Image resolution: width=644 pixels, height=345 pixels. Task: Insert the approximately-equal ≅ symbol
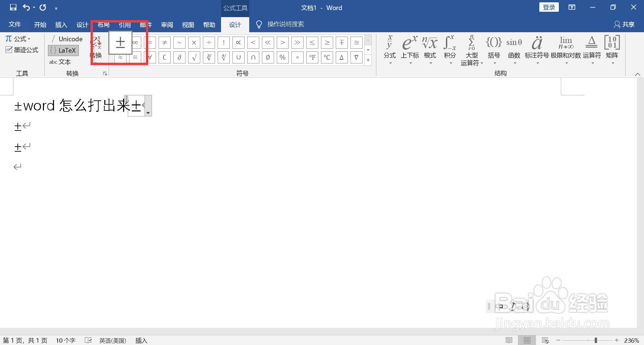click(x=357, y=43)
